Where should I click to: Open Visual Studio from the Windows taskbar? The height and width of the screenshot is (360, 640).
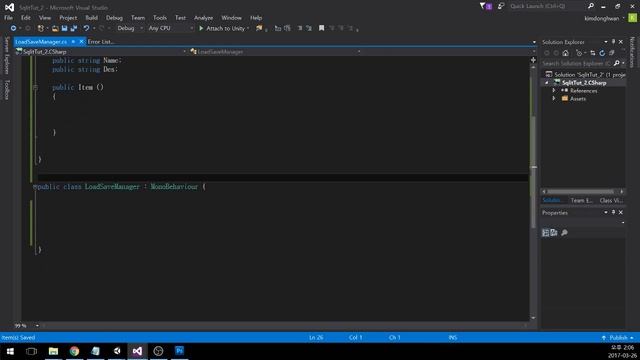coord(137,351)
